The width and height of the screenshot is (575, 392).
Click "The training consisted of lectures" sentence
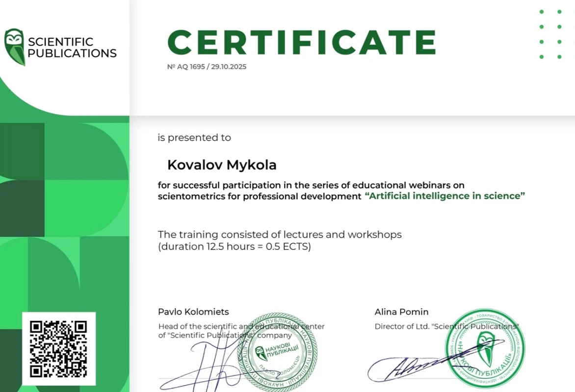click(280, 234)
